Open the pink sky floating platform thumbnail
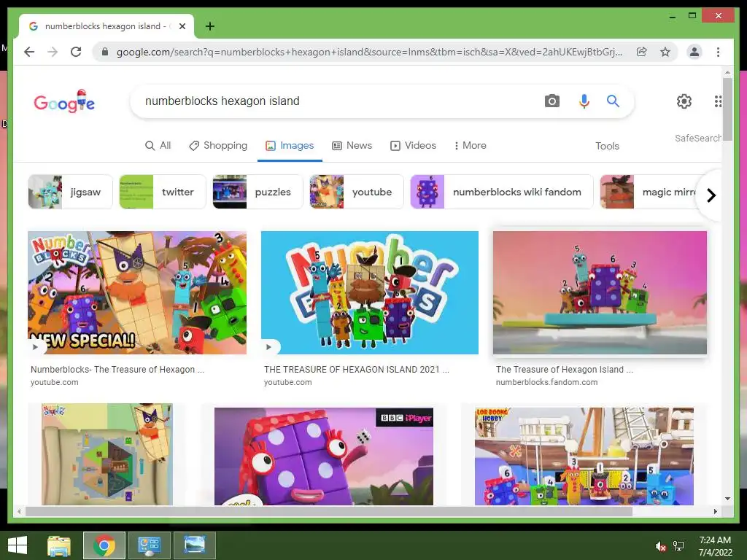 tap(600, 292)
